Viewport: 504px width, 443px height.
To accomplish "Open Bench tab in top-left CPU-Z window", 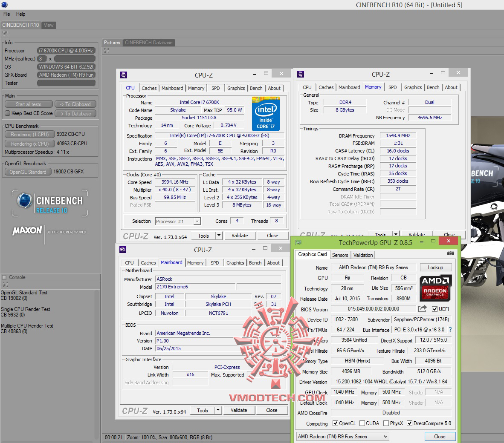I will tap(256, 88).
